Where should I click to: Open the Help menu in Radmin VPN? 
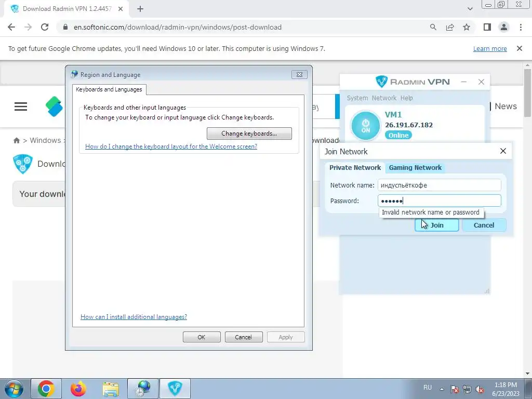pyautogui.click(x=406, y=98)
